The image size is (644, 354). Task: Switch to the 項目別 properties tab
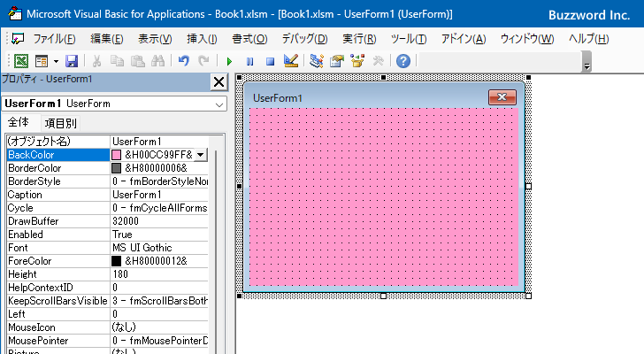[x=60, y=123]
